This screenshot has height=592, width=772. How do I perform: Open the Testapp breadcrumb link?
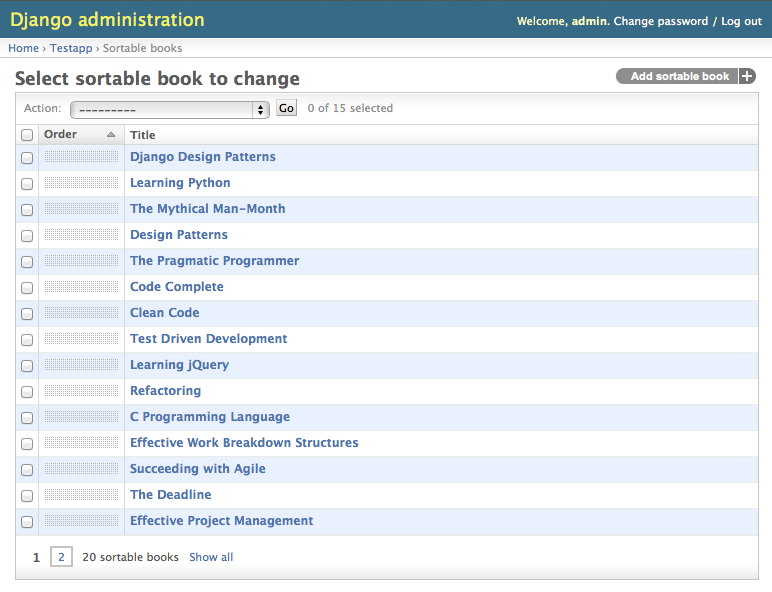pos(71,48)
